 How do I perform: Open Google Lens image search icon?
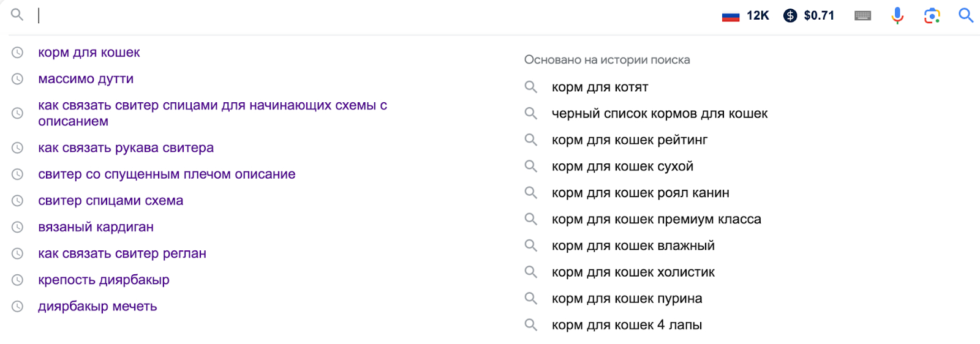pyautogui.click(x=932, y=15)
